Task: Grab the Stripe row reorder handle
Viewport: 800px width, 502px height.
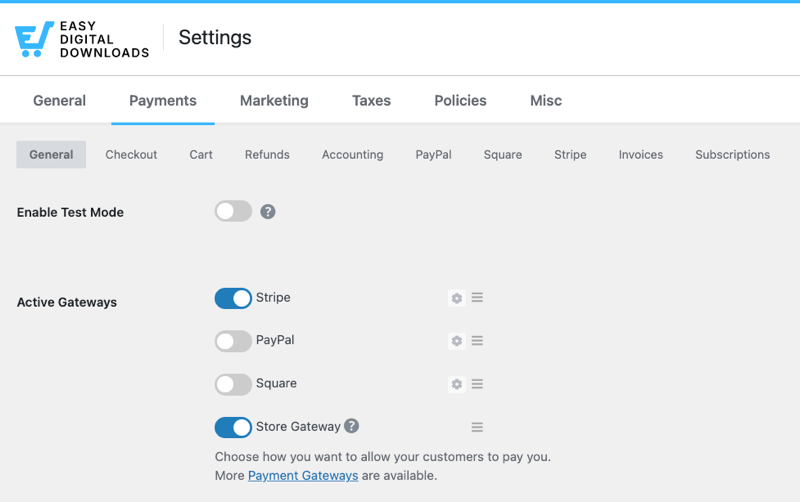Action: [x=477, y=297]
